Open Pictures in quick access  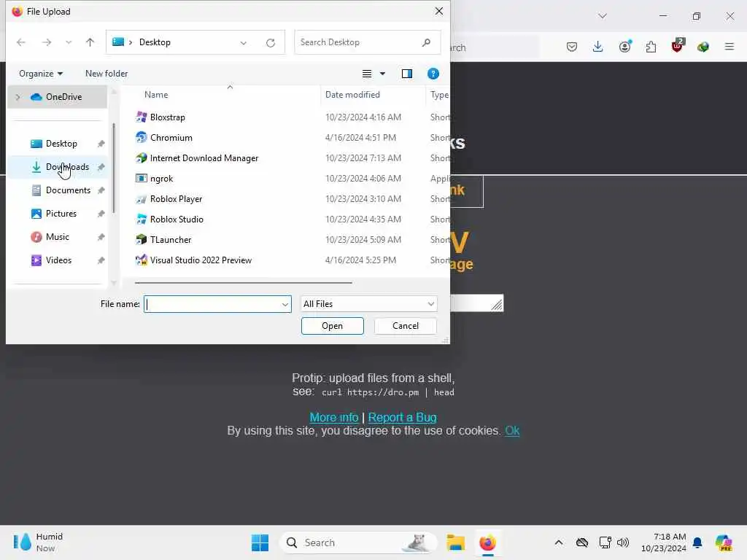coord(61,214)
